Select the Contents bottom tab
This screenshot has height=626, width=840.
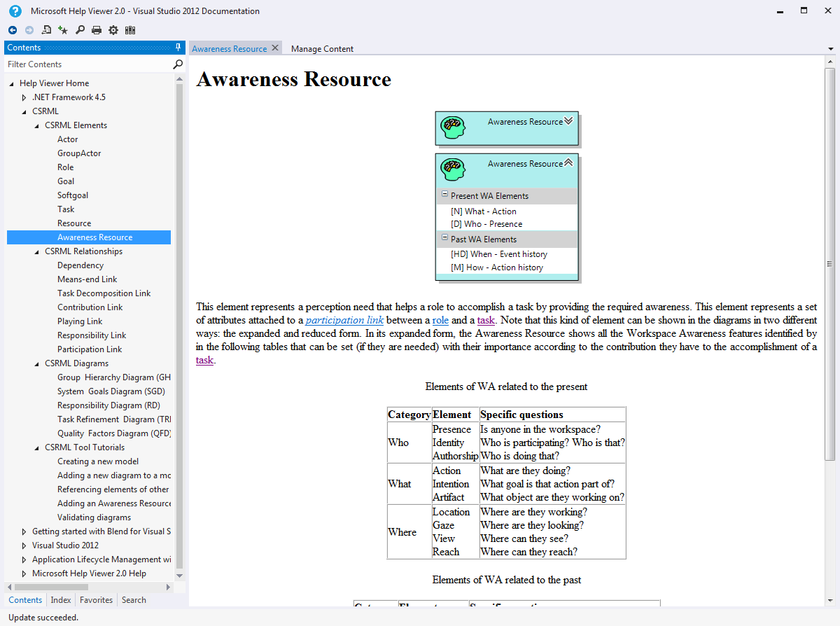point(25,600)
